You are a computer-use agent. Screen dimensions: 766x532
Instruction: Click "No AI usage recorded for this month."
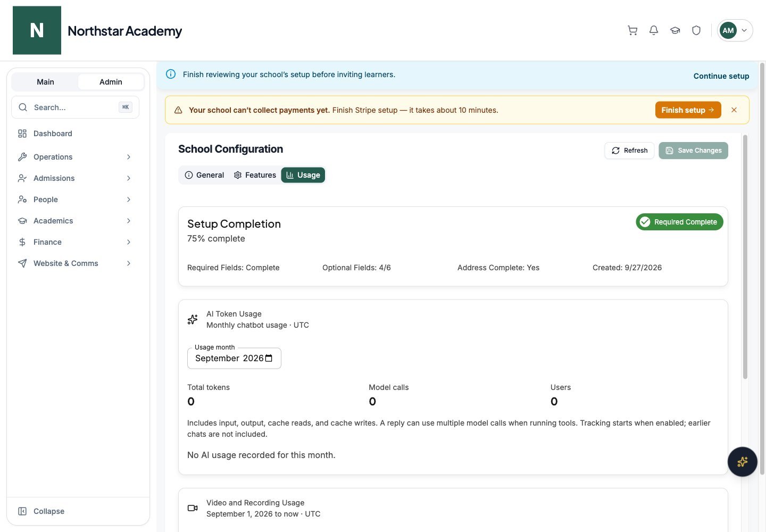pyautogui.click(x=261, y=455)
